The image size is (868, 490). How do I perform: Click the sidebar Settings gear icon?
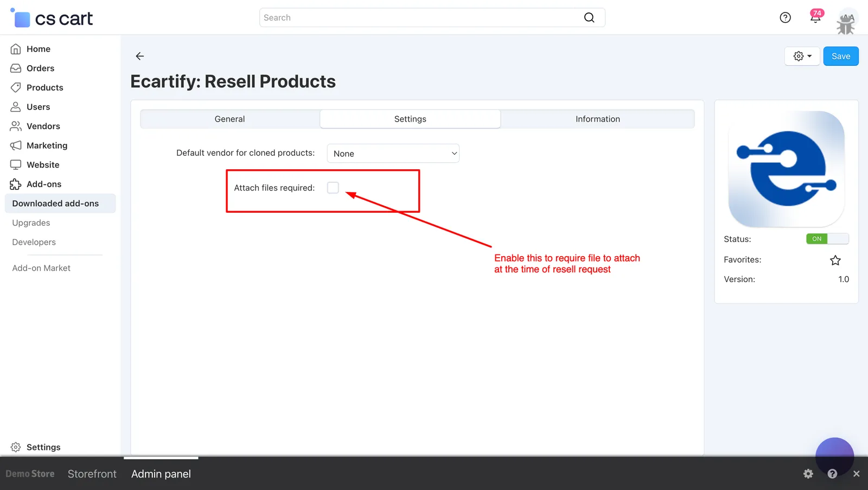[16, 447]
